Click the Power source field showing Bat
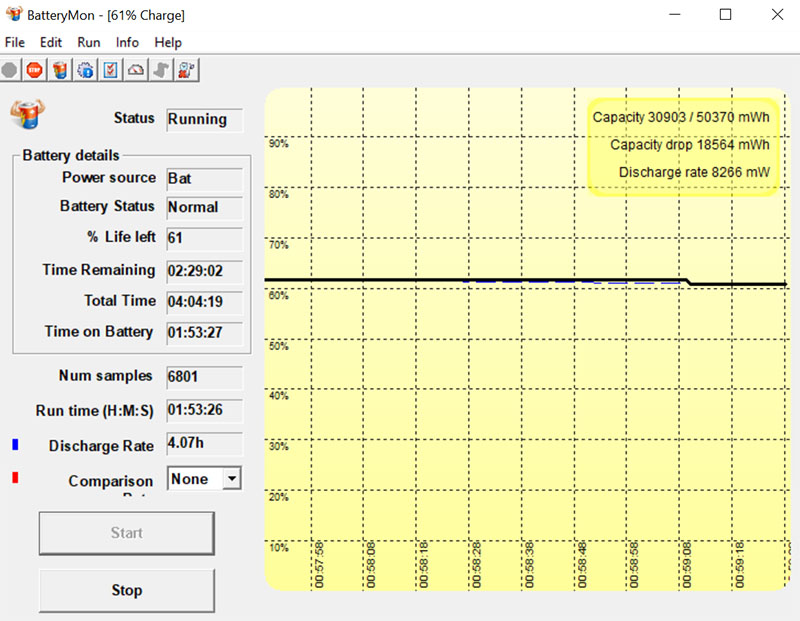This screenshot has width=800, height=621. pos(205,179)
